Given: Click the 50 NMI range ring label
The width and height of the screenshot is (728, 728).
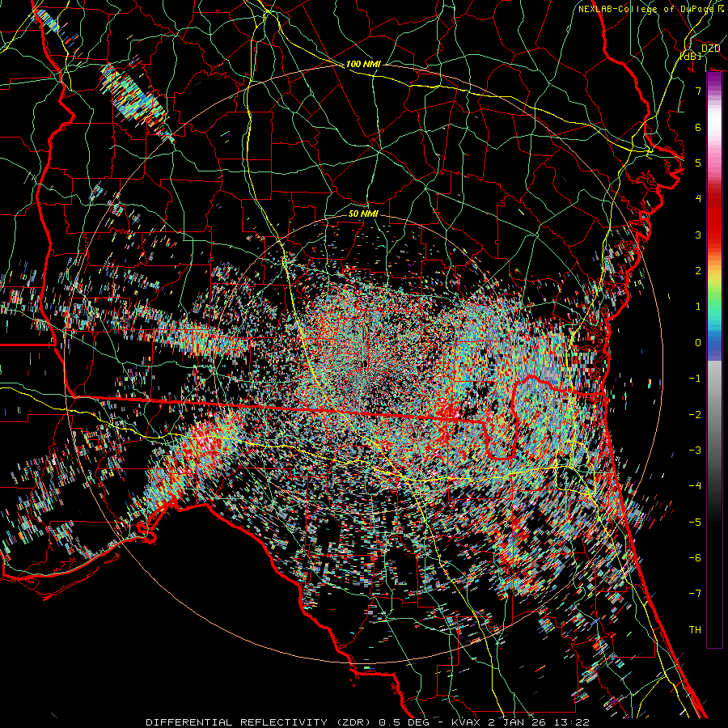Looking at the screenshot, I should tap(363, 214).
